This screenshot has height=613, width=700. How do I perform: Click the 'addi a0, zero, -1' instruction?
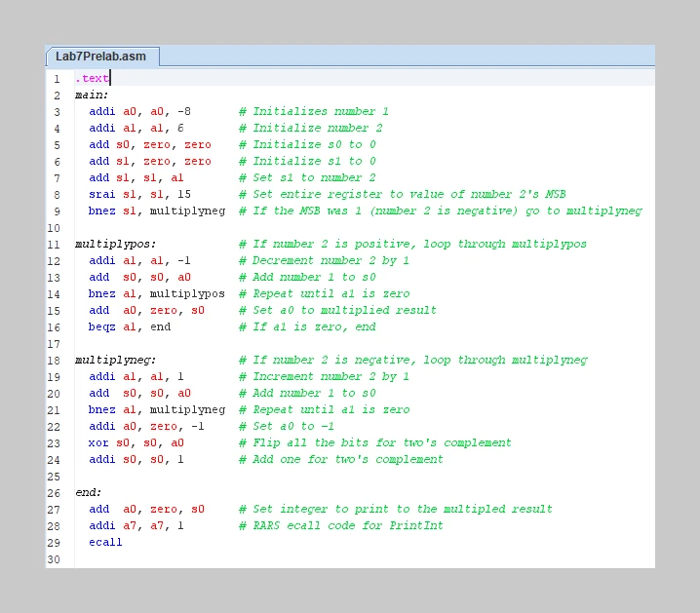pyautogui.click(x=146, y=426)
